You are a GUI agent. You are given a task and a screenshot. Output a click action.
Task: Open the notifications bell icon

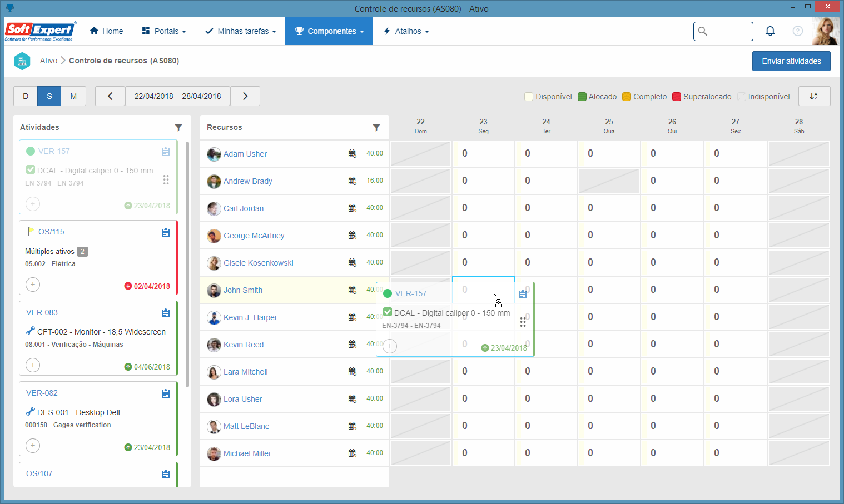click(770, 31)
